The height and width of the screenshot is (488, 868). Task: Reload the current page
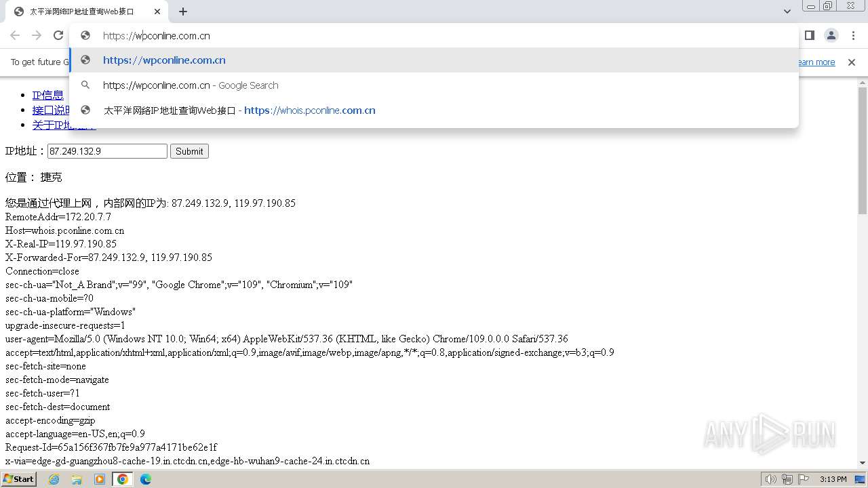pyautogui.click(x=58, y=35)
